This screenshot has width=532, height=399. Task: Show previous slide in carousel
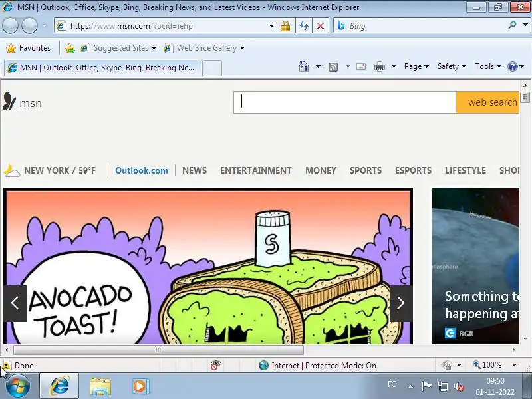[x=15, y=303]
